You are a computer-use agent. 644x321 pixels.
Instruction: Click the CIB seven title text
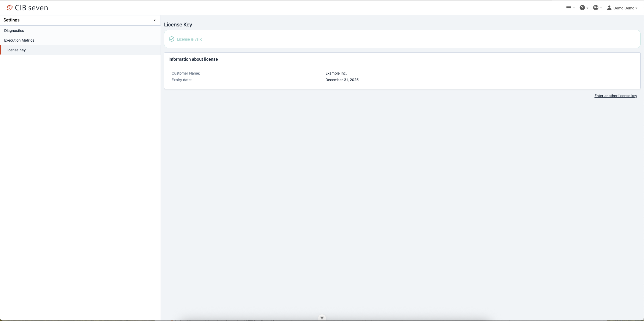31,8
